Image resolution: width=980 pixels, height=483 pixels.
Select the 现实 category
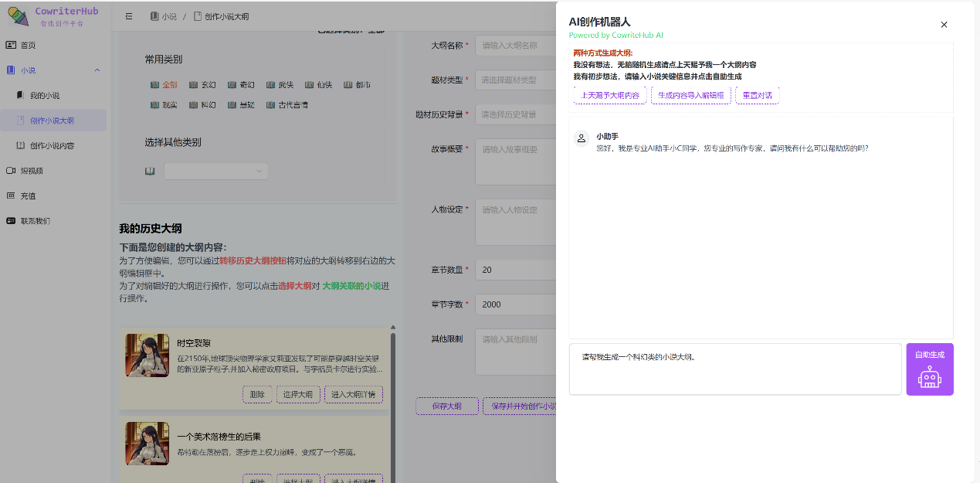pos(164,104)
